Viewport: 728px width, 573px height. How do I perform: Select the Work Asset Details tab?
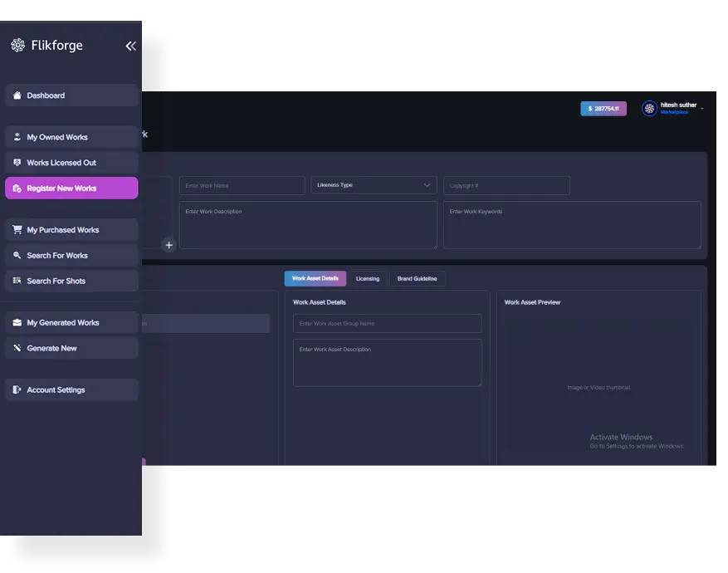pos(315,279)
